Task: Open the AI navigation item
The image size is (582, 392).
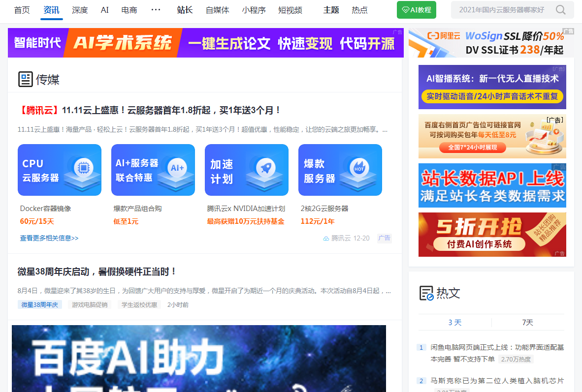Action: pyautogui.click(x=105, y=10)
